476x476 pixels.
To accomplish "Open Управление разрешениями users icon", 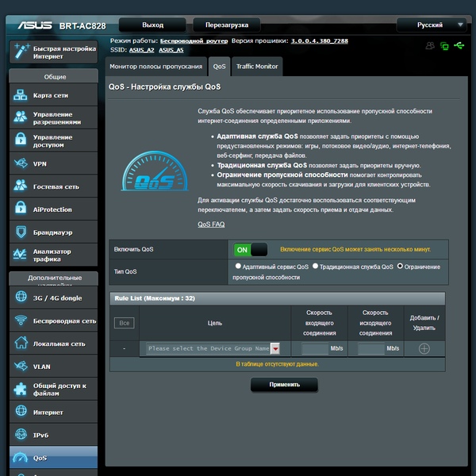I will pos(21,117).
